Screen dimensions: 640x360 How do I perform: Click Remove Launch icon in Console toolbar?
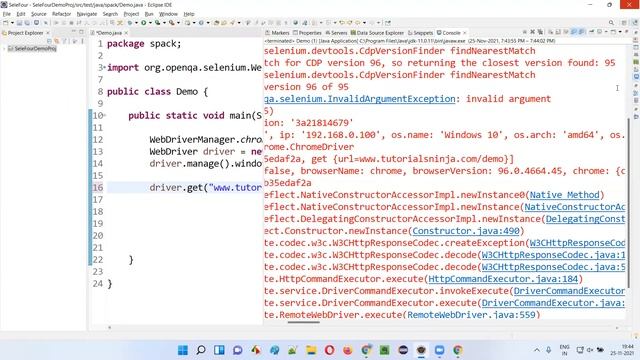click(533, 32)
